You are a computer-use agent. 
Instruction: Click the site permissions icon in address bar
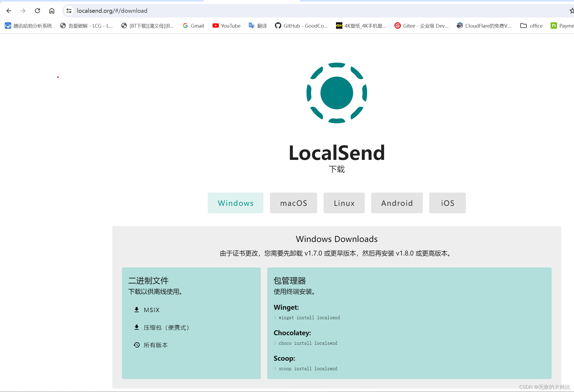click(69, 11)
